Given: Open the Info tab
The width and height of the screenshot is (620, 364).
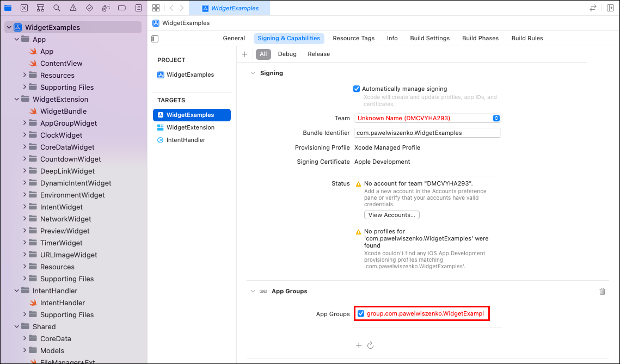Looking at the screenshot, I should tap(392, 38).
